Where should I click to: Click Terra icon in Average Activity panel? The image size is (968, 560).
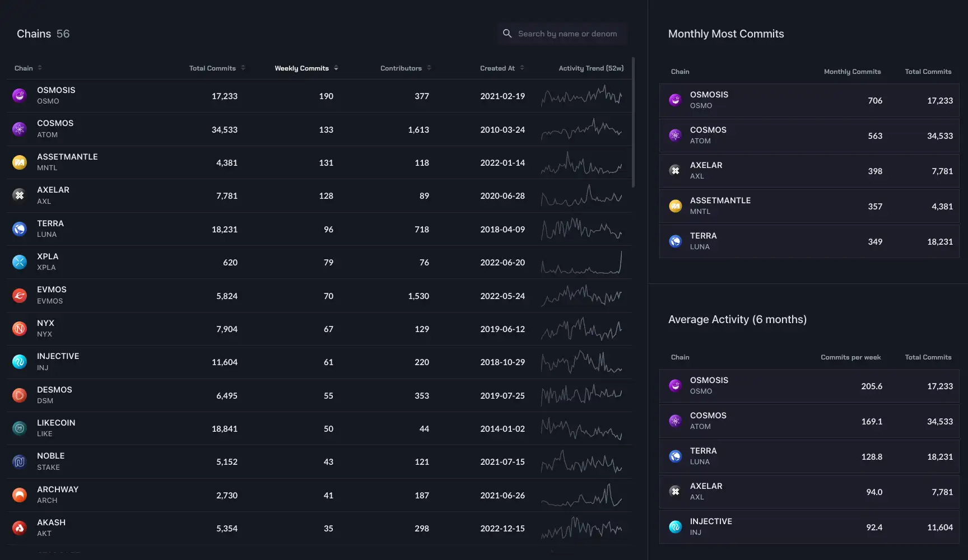tap(675, 456)
